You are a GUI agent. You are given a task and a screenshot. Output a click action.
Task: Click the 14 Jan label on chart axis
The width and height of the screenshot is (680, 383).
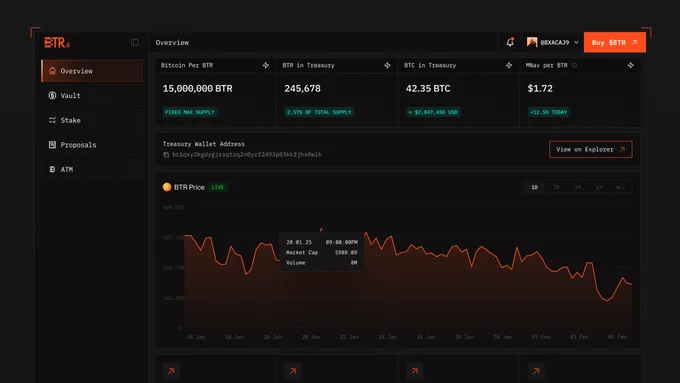click(x=196, y=337)
